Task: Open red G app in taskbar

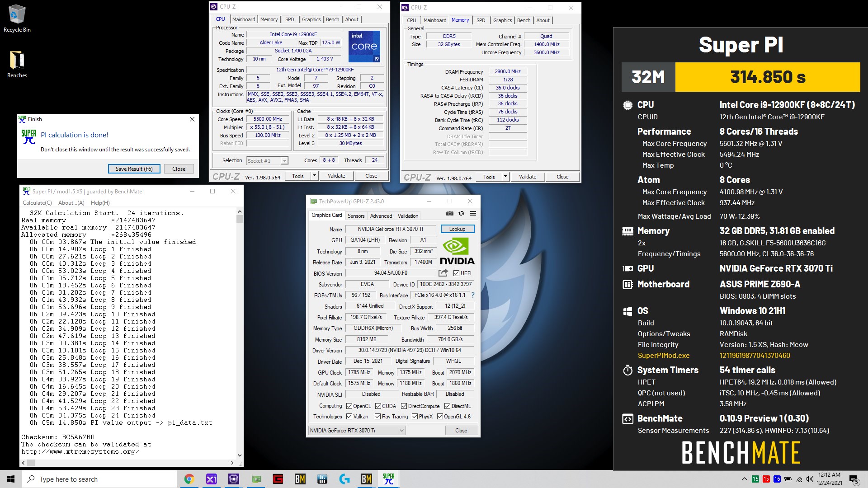Action: click(278, 479)
